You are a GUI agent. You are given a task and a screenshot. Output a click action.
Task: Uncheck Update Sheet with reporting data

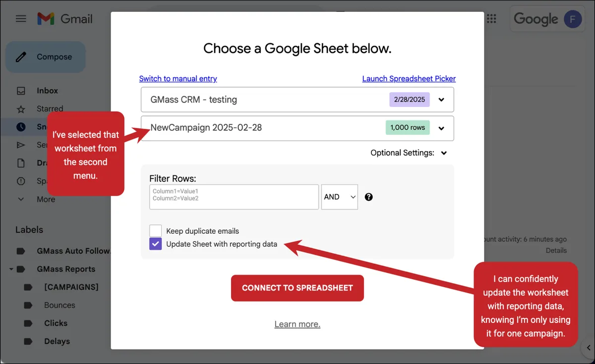click(x=156, y=244)
